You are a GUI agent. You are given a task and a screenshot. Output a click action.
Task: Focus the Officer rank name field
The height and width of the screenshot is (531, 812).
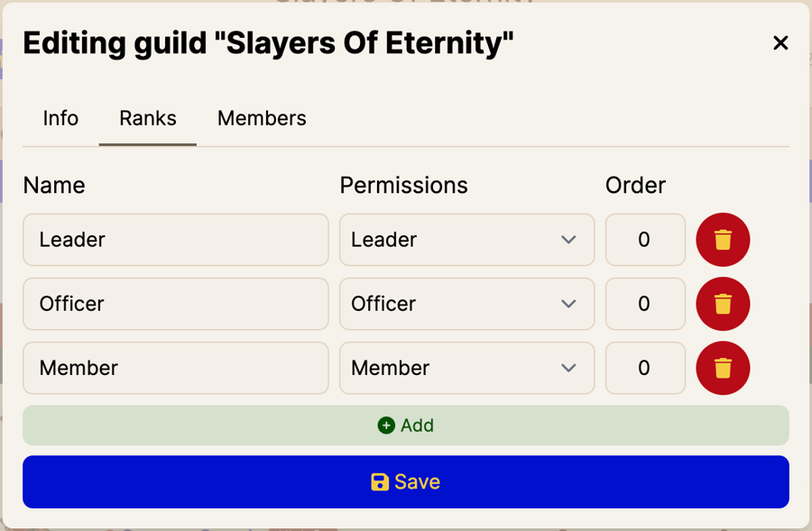[x=175, y=304]
